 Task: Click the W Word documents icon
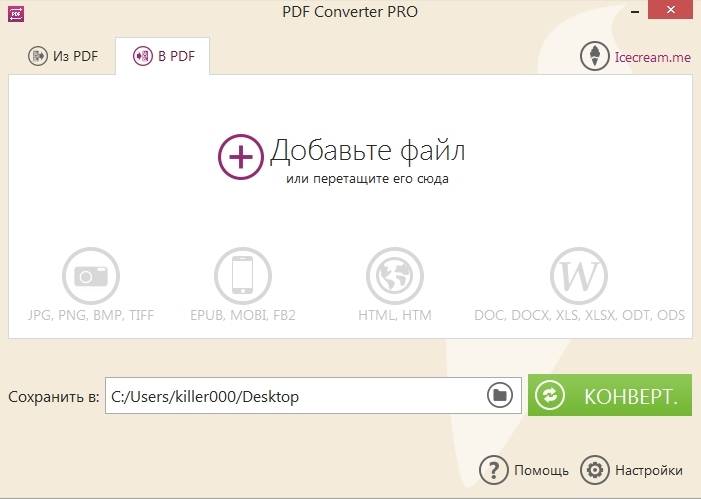pos(579,276)
